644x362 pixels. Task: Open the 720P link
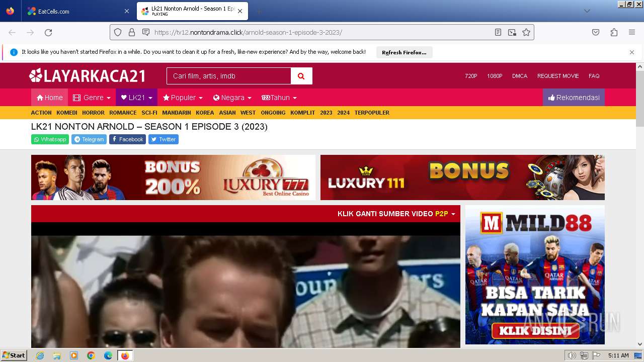pos(471,76)
